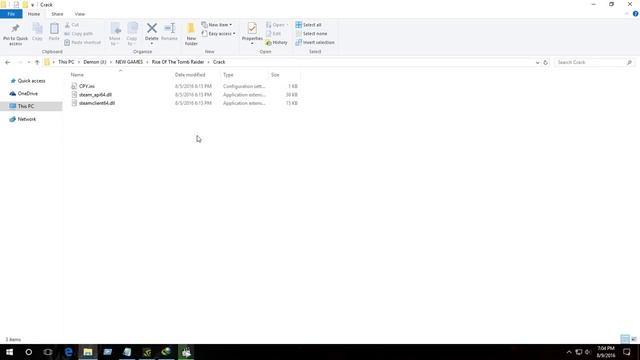The height and width of the screenshot is (360, 640).
Task: Show hidden tray icons chevron
Action: 569,352
